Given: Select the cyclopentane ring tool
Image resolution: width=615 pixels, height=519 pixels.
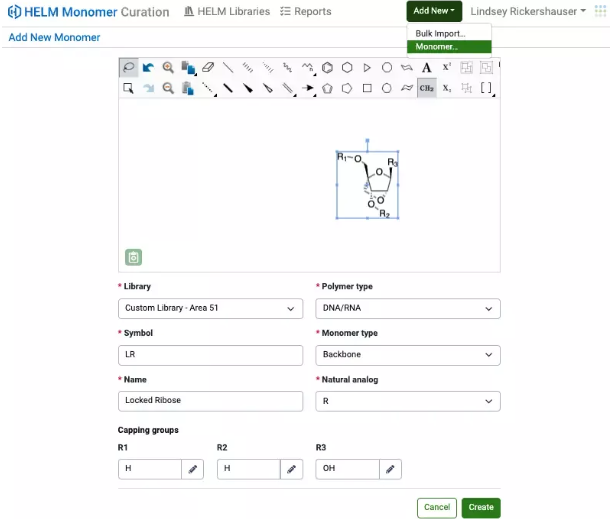Looking at the screenshot, I should (x=327, y=88).
